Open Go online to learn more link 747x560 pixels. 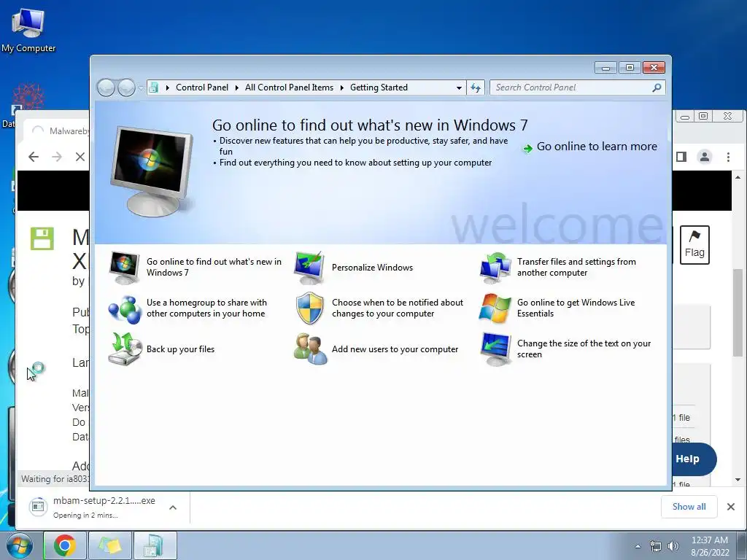click(x=597, y=147)
